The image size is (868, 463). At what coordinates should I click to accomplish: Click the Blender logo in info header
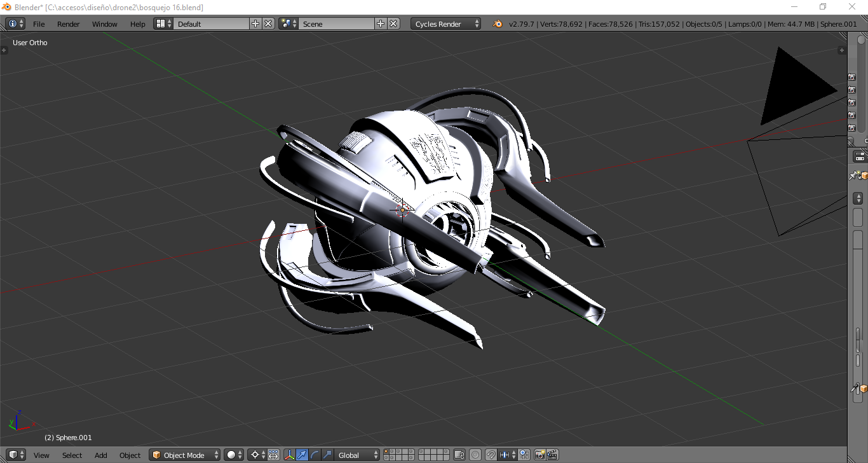(498, 24)
